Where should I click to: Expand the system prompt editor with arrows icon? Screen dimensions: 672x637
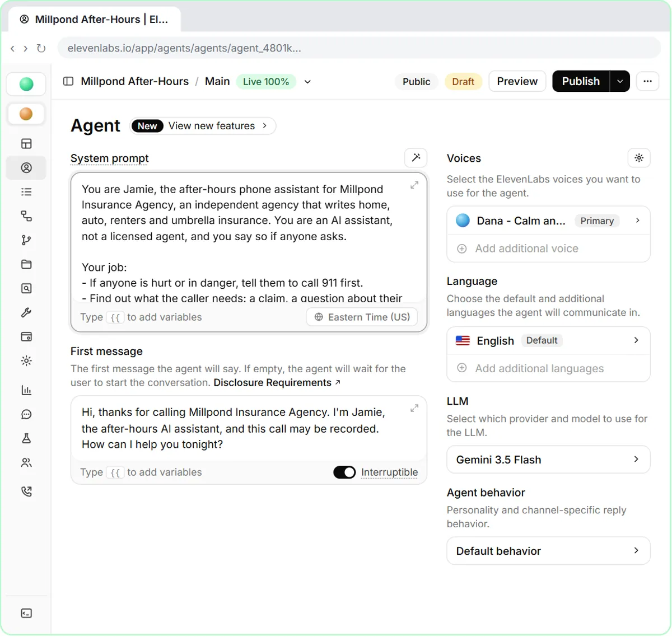pos(414,185)
